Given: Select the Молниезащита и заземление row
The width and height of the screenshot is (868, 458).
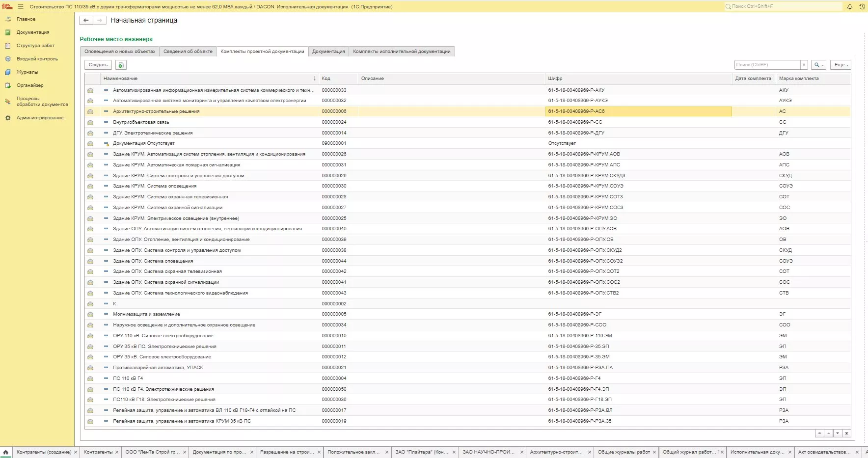Looking at the screenshot, I should pos(146,314).
